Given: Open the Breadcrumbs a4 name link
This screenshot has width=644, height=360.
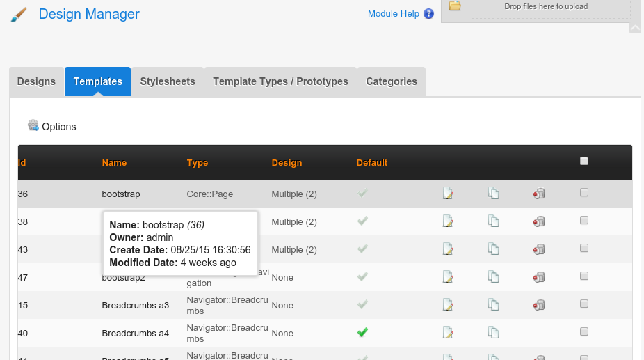Looking at the screenshot, I should tap(135, 334).
